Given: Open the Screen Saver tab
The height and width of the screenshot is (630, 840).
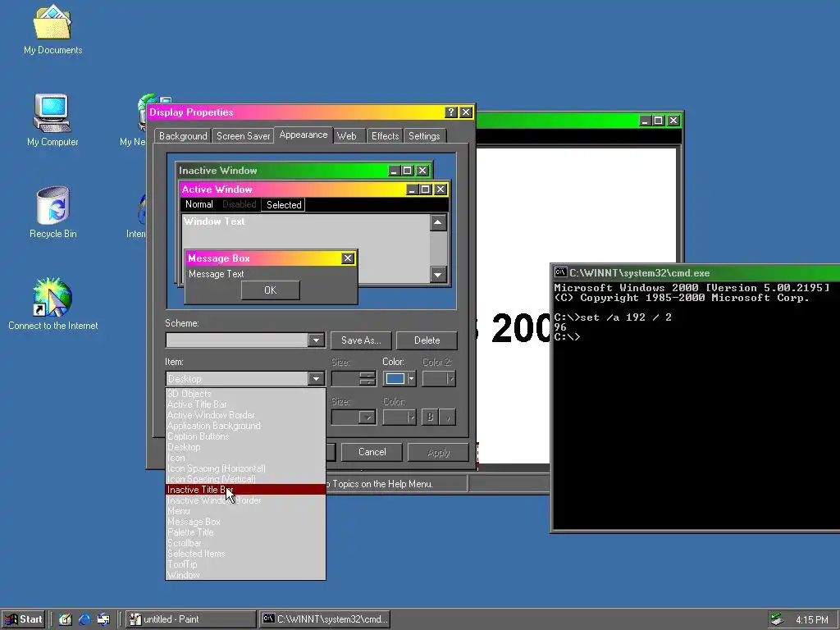Looking at the screenshot, I should pyautogui.click(x=243, y=136).
